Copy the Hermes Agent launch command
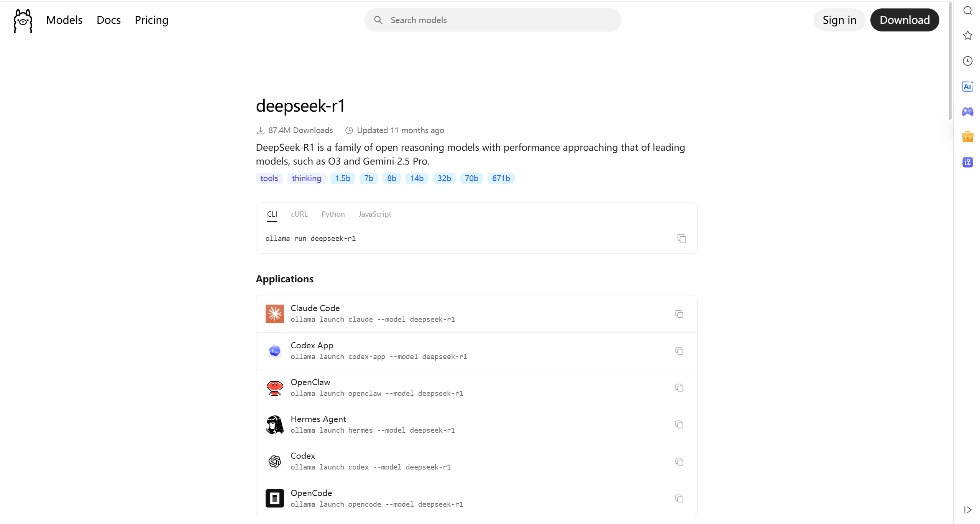Screen dimensions: 980x524 point(679,425)
